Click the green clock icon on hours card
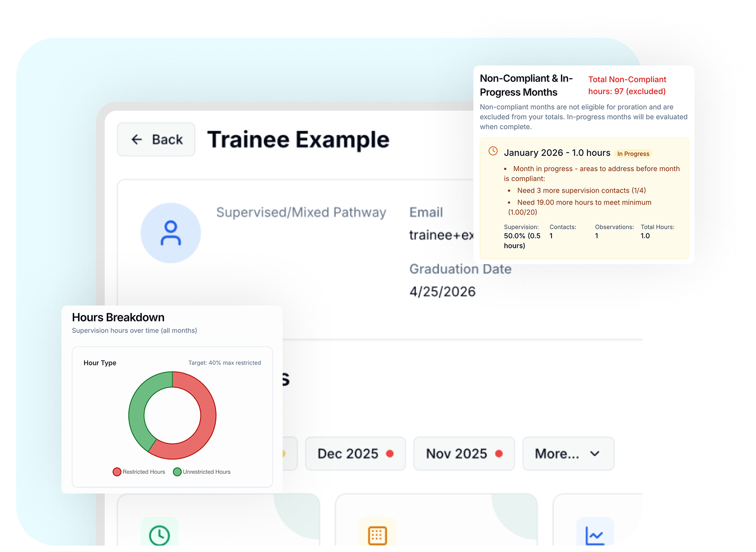756x552 pixels. pos(159,534)
